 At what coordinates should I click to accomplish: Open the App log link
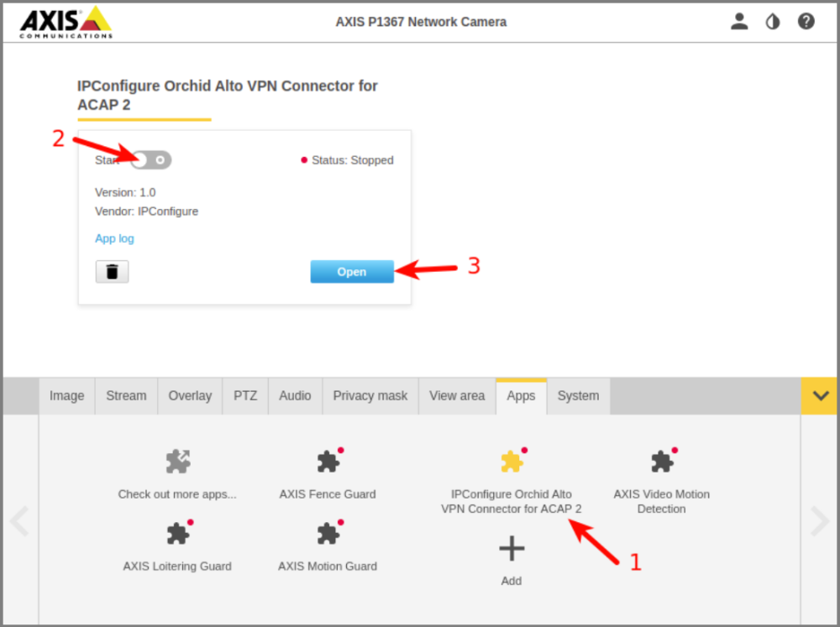(x=114, y=238)
